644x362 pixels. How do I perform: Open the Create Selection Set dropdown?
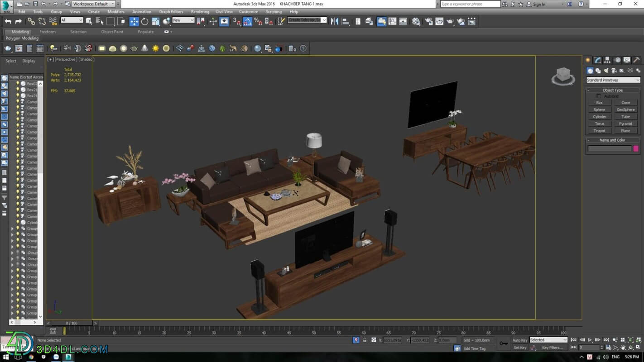[x=307, y=20]
